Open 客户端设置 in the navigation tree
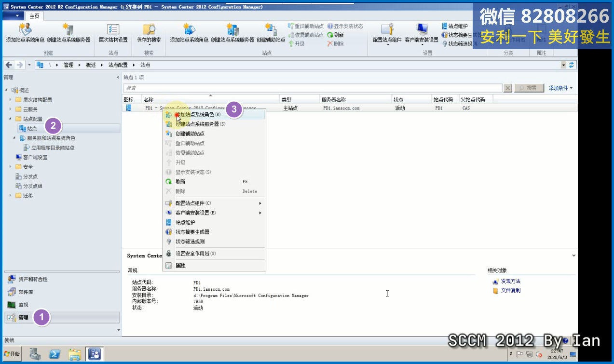 click(x=31, y=157)
